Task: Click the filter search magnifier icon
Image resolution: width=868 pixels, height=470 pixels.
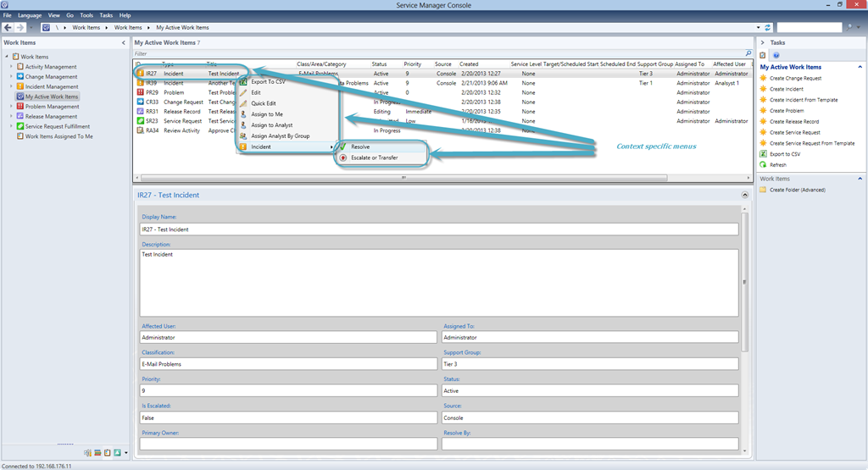Action: (748, 53)
